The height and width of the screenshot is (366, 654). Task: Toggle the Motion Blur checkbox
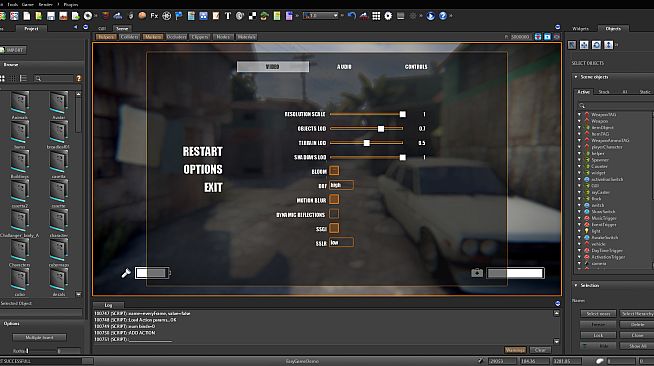tap(334, 199)
